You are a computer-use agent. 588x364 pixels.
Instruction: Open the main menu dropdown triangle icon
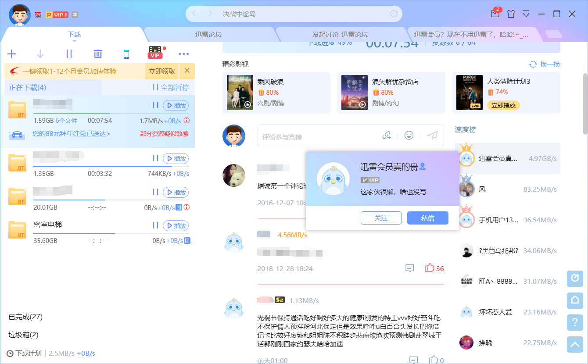(x=526, y=14)
